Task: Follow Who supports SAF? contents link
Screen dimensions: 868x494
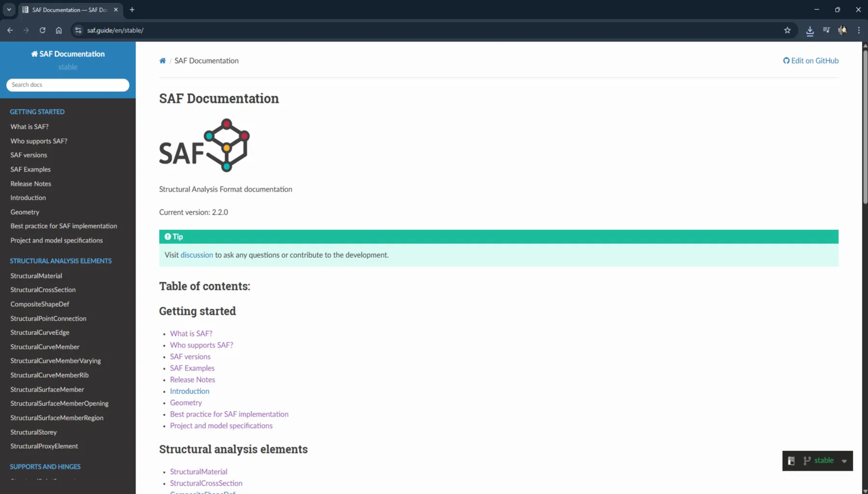Action: coord(202,345)
